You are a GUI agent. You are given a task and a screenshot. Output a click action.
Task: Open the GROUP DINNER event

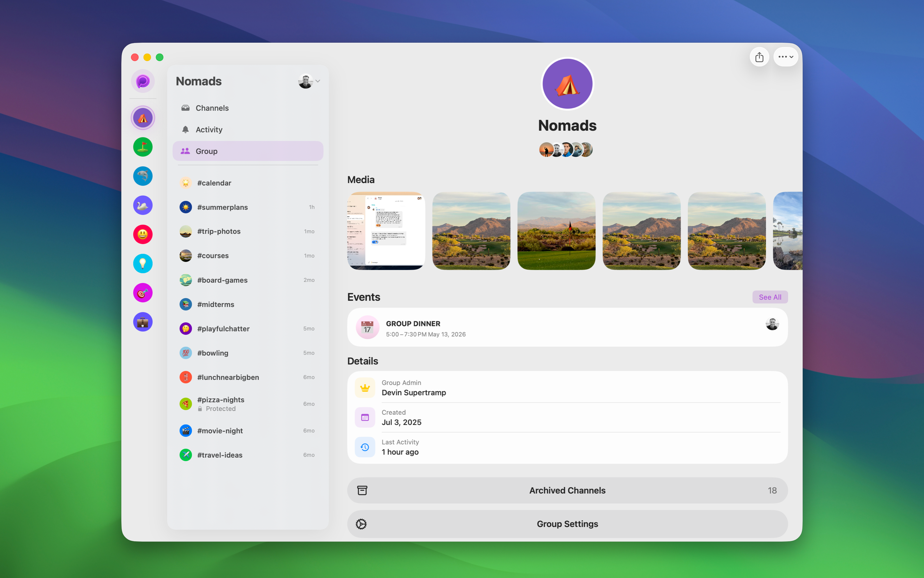point(567,328)
